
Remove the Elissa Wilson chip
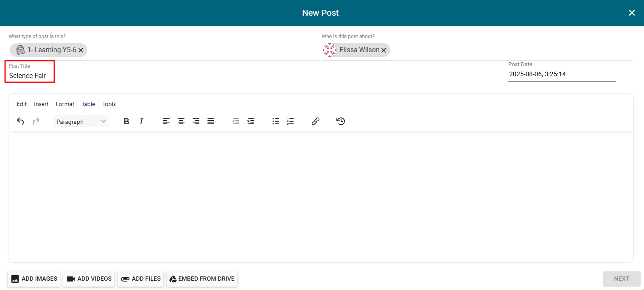click(384, 50)
